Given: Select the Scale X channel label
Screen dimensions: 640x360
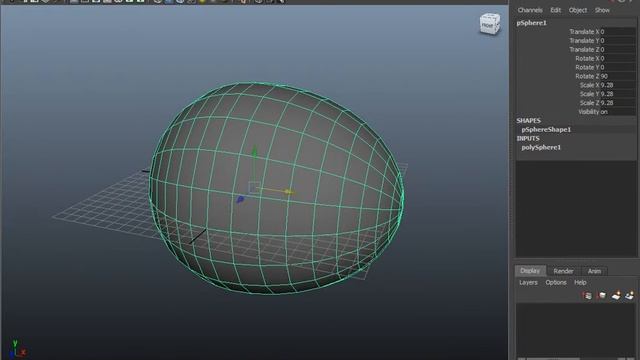Looking at the screenshot, I should (x=589, y=85).
